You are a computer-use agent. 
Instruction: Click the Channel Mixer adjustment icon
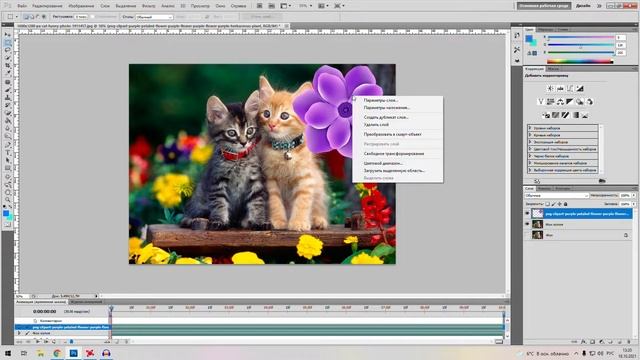click(x=589, y=102)
